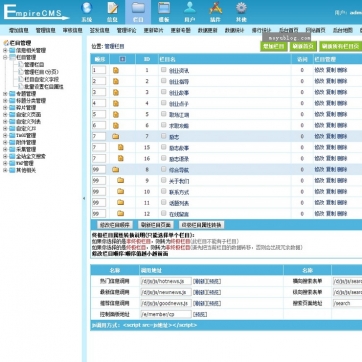
Task: Open the 系统 globe icon in header
Action: (x=87, y=8)
